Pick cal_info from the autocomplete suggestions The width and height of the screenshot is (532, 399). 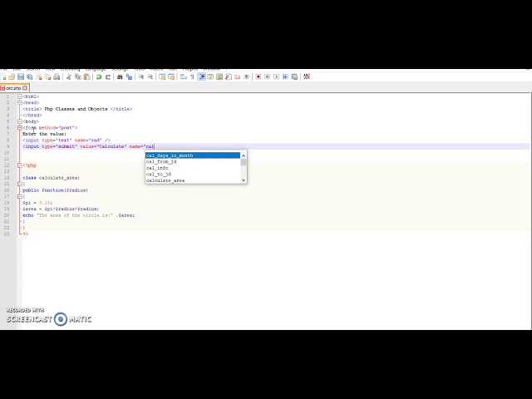193,168
